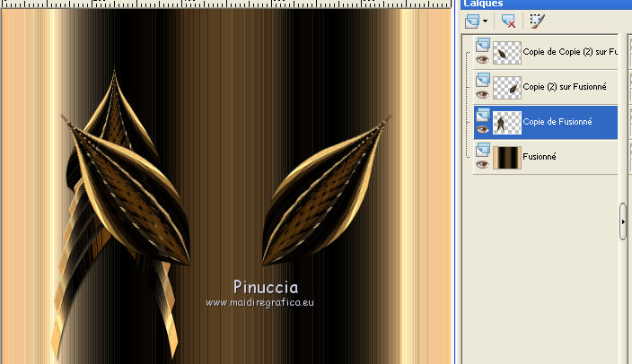Click the Copie (2) sur Fusionné thumbnail

507,87
